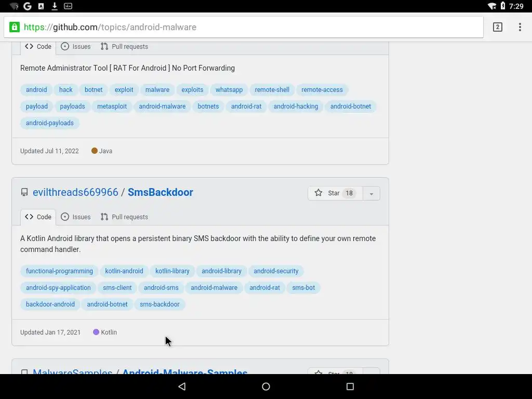Select the kotlin-android topic tag
Viewport: 532px width, 399px height.
[124, 271]
